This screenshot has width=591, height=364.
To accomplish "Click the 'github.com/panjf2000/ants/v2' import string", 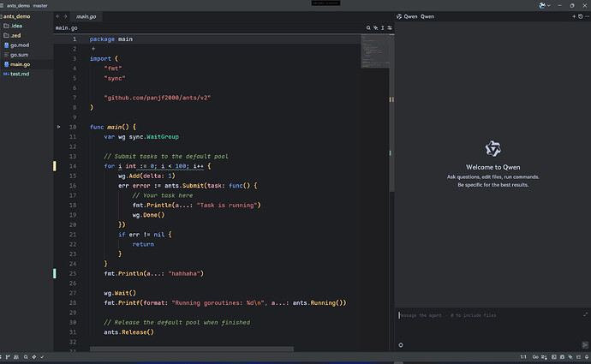I will tap(158, 98).
